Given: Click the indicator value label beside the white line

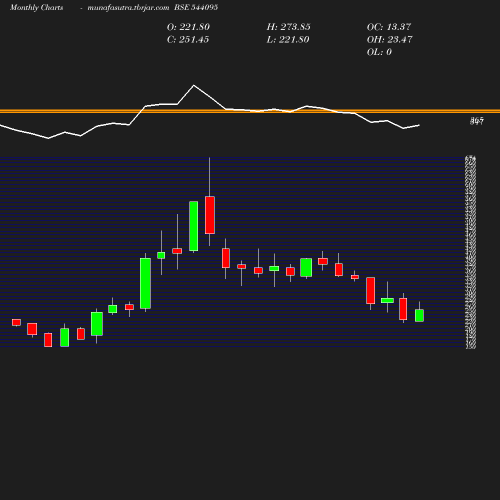Looking at the screenshot, I should 477,121.
